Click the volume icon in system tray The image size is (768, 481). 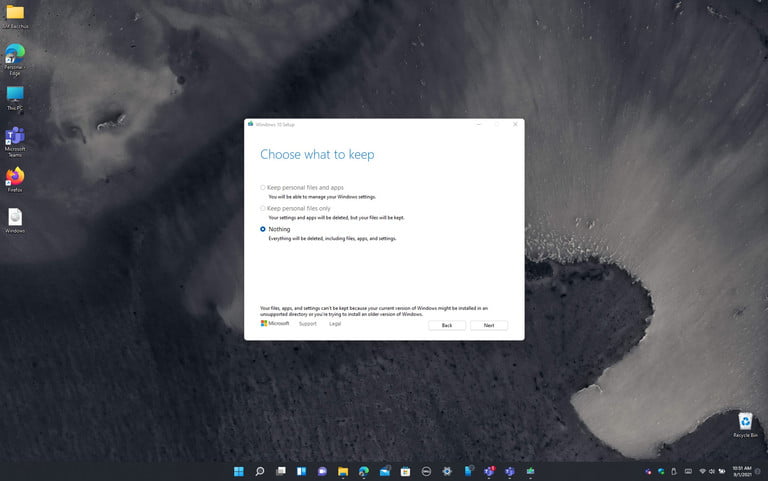click(712, 471)
